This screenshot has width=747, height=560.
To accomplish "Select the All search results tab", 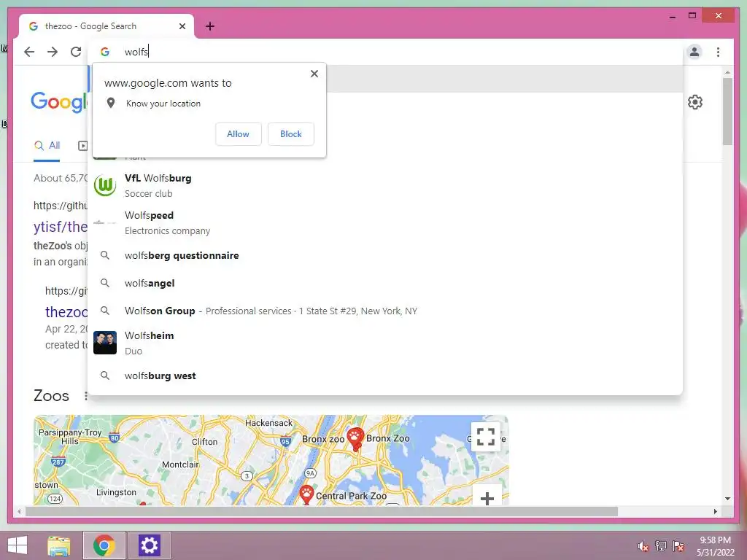I will click(x=47, y=146).
